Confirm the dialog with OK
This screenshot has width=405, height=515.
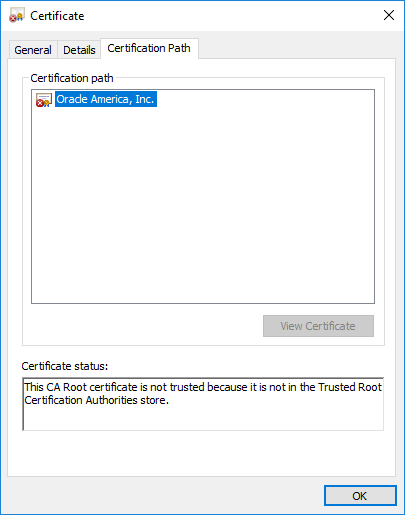tap(360, 496)
